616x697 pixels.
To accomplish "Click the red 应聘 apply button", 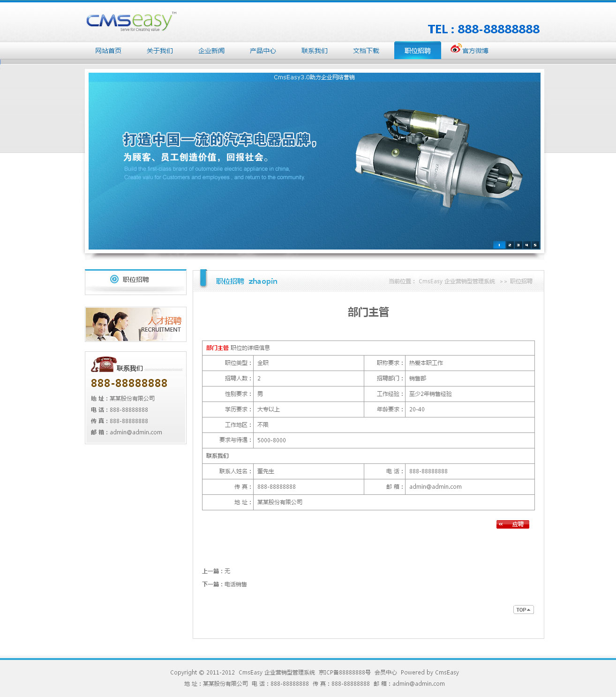I will (x=512, y=524).
